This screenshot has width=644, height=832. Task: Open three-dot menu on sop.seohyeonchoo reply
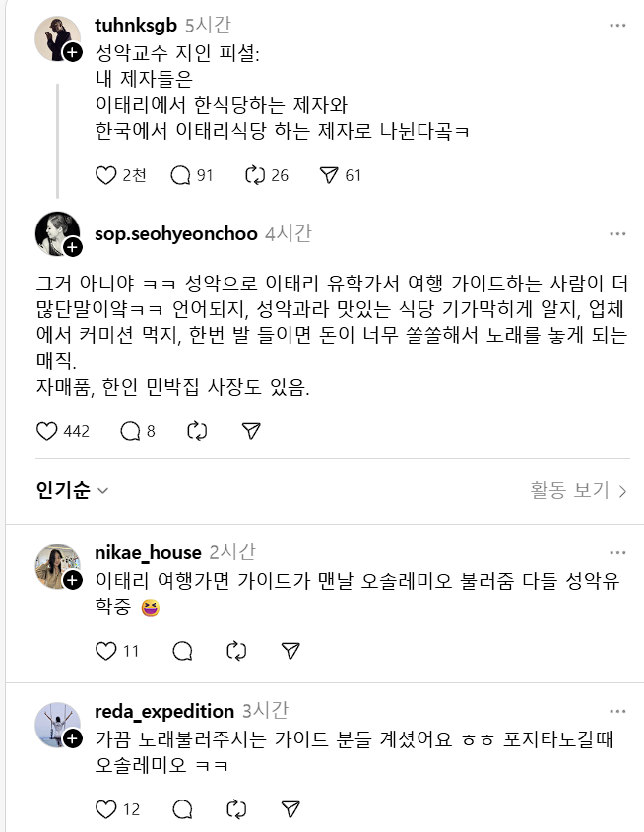pyautogui.click(x=617, y=234)
